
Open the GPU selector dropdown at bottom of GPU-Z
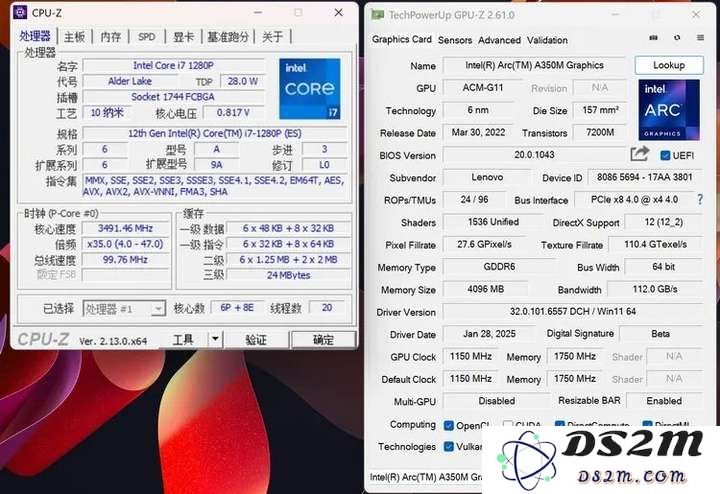tap(426, 477)
